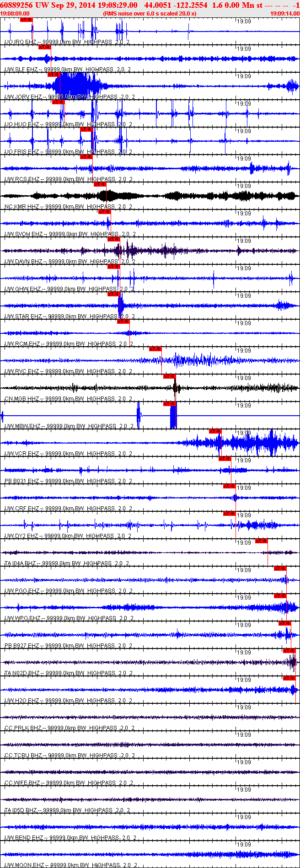Image resolution: width=300 pixels, height=868 pixels.
Task: Click the red pick marker on UW.RCM trace
Action: (x=123, y=321)
